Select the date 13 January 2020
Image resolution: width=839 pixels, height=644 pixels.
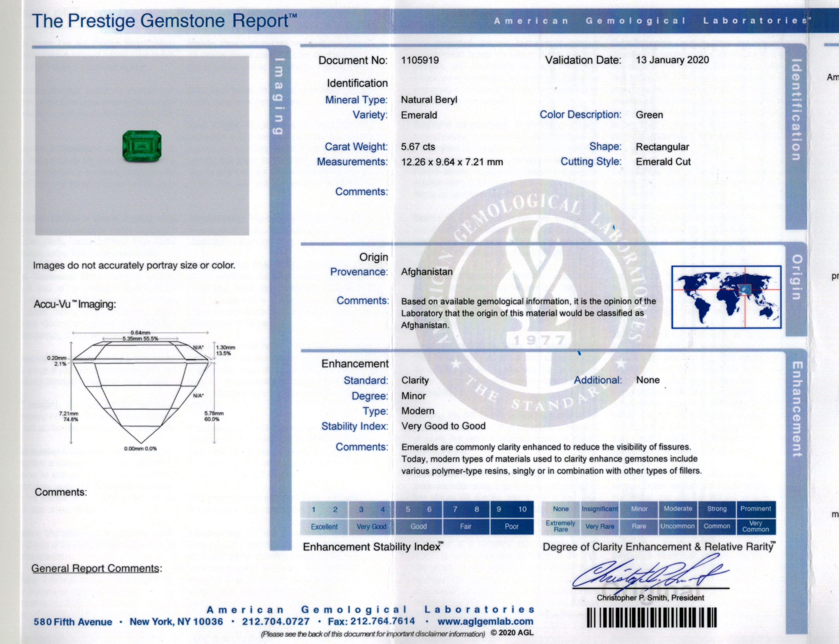[x=672, y=60]
